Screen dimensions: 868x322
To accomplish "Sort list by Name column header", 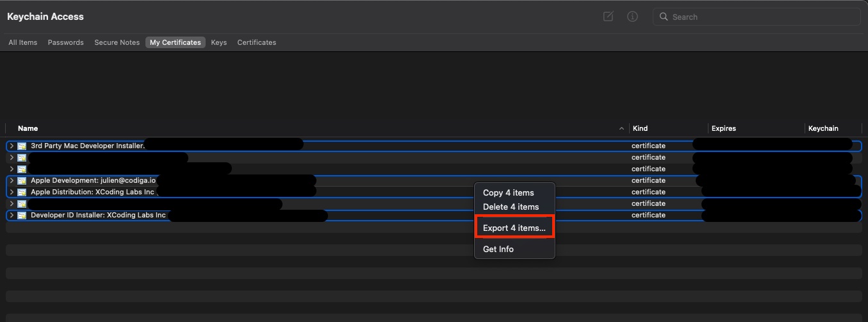I will pyautogui.click(x=28, y=128).
